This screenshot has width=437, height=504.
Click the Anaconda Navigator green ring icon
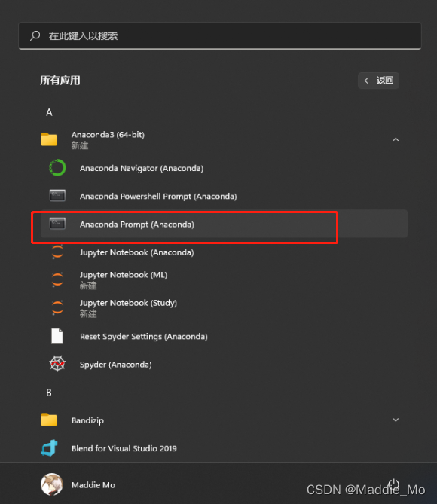pyautogui.click(x=57, y=168)
